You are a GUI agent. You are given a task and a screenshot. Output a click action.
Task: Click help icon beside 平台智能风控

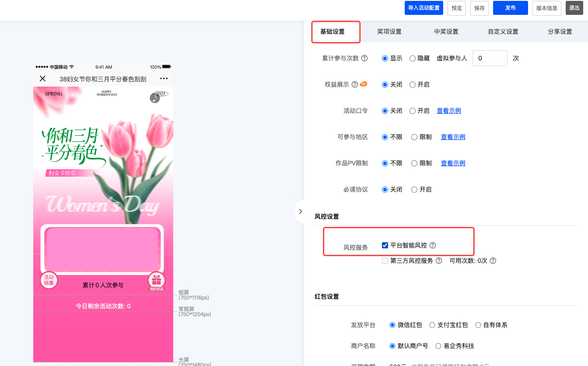pos(433,245)
